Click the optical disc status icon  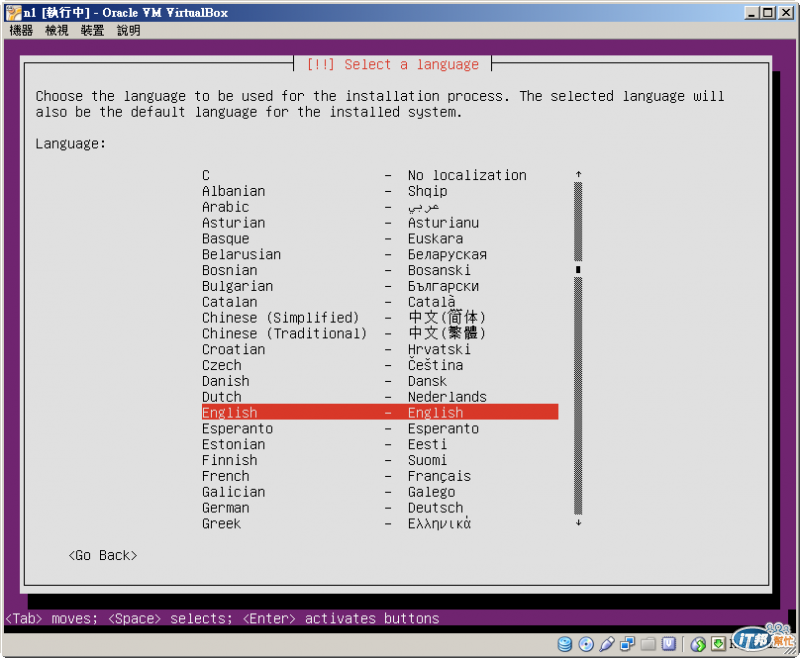[x=586, y=644]
